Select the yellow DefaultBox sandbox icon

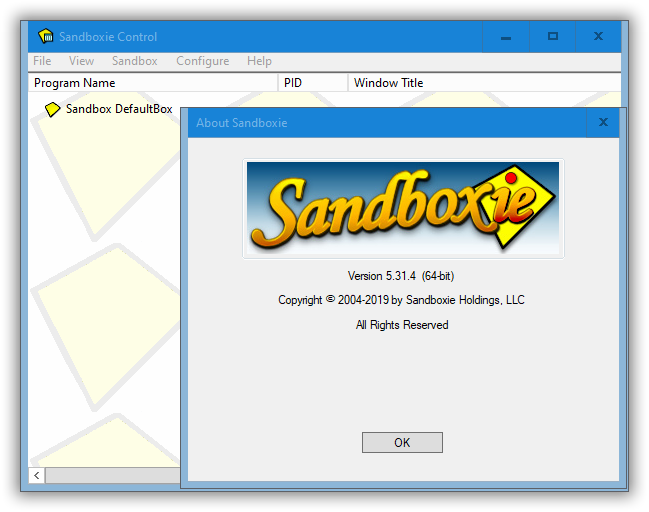53,109
